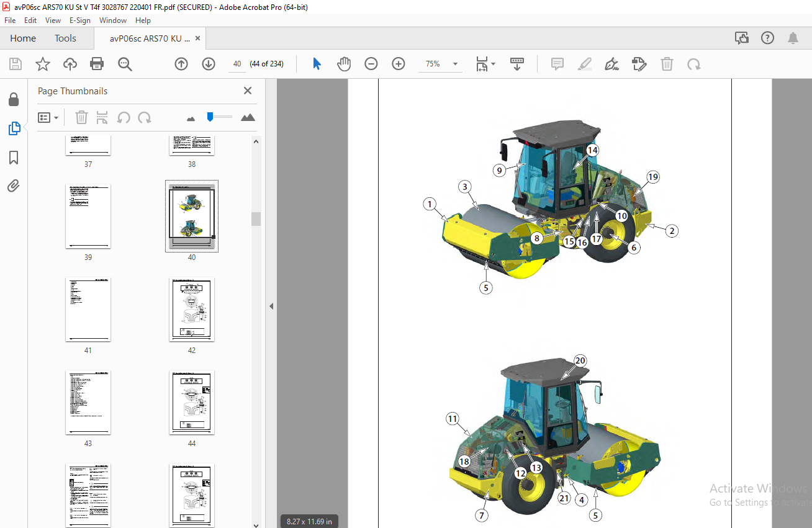This screenshot has width=812, height=528.
Task: Open the View menu
Action: tap(53, 20)
